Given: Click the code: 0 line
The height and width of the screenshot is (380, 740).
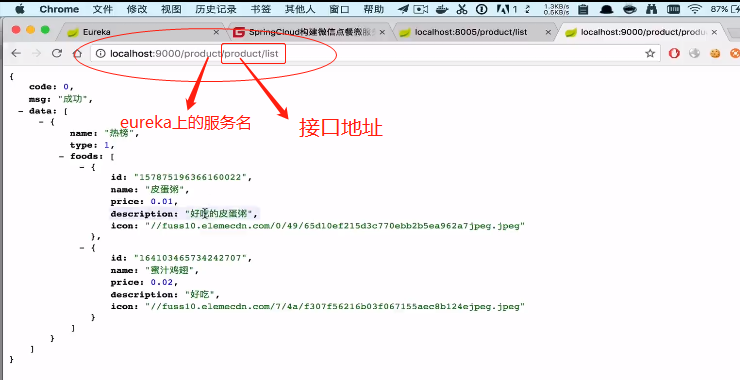Looking at the screenshot, I should tap(51, 87).
